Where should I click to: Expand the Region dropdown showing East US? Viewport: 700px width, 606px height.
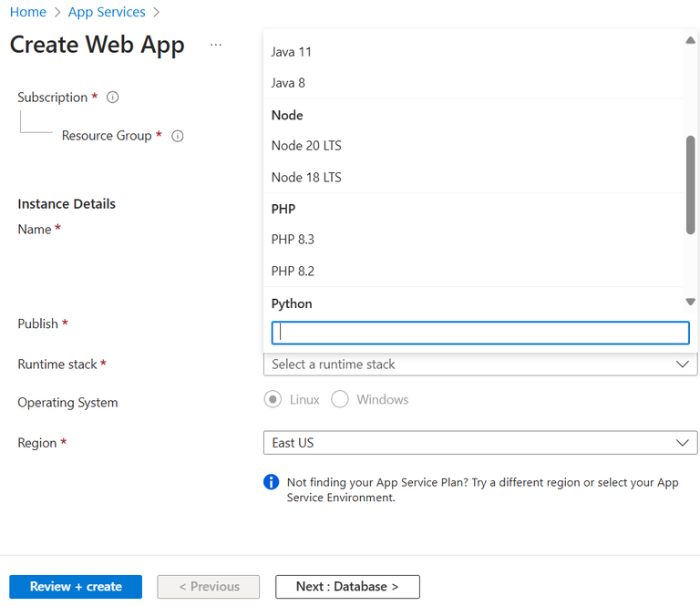pos(480,443)
